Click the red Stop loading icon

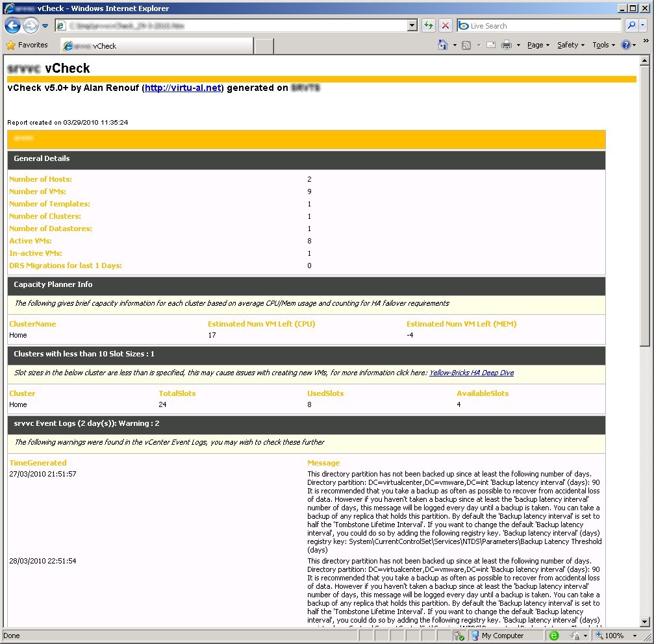[446, 26]
